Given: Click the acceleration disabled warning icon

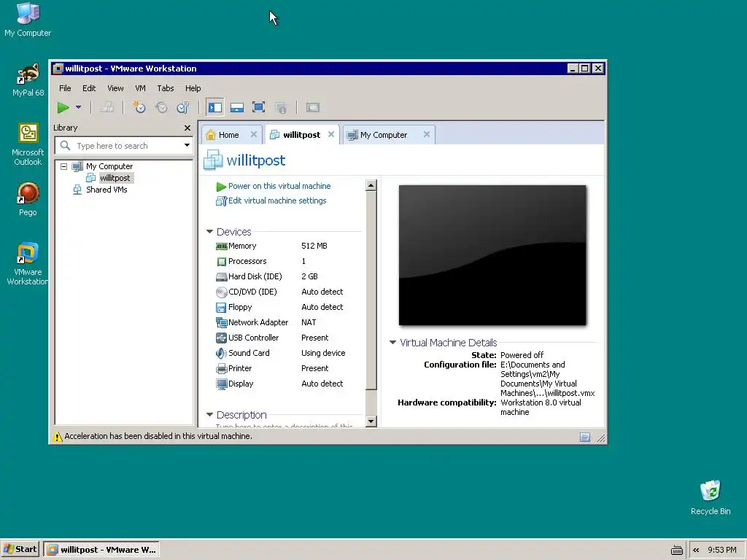Looking at the screenshot, I should click(x=57, y=436).
